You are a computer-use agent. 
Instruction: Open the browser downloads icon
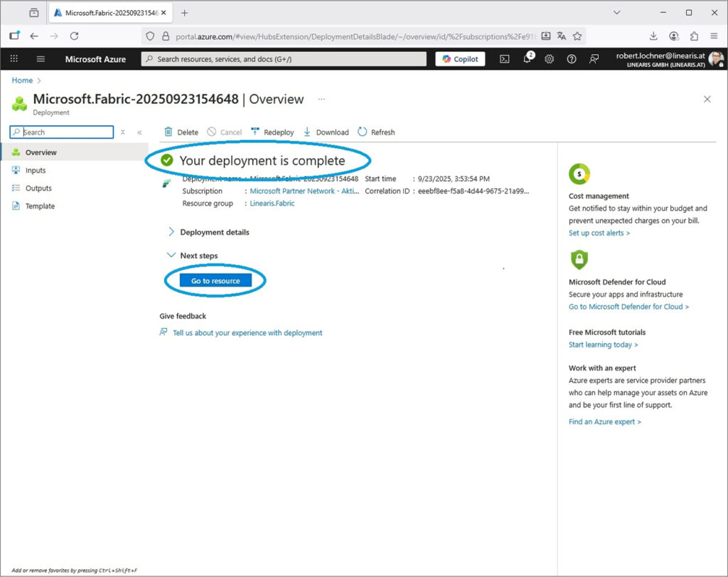pos(653,36)
